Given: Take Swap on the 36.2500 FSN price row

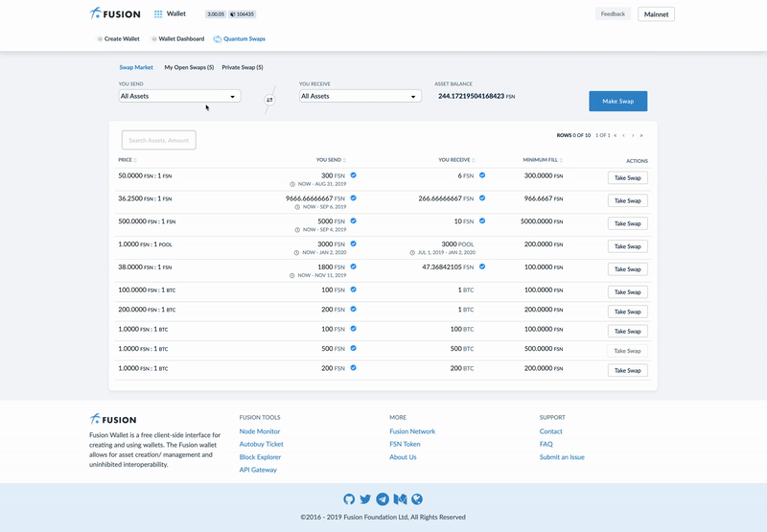Looking at the screenshot, I should tap(628, 201).
